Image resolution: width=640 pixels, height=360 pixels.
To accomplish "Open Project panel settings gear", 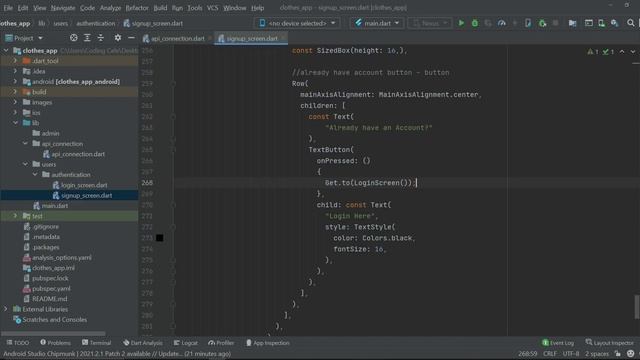I will click(118, 38).
